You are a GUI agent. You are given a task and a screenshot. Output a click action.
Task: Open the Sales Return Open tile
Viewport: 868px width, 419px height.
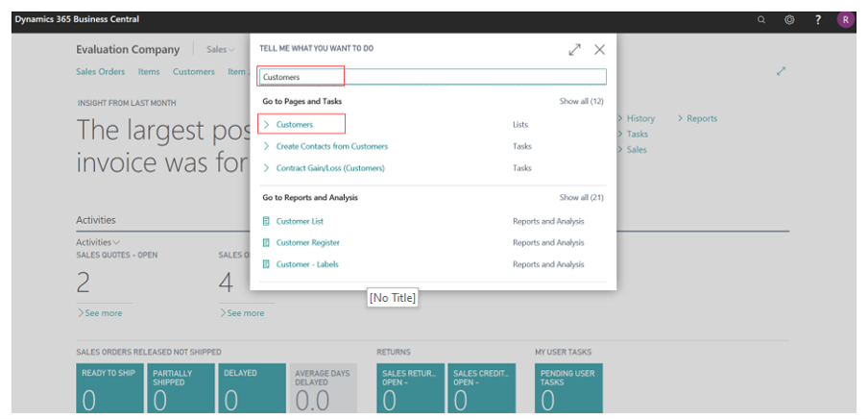pos(411,388)
